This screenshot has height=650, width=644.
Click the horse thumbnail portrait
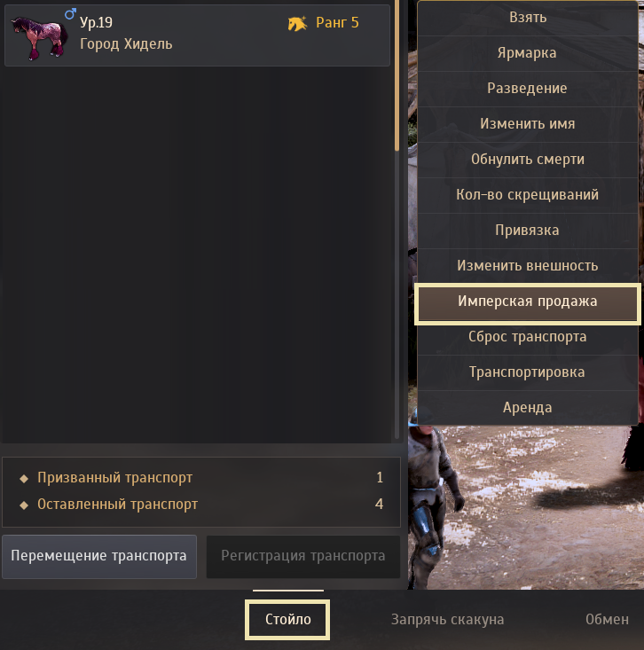pyautogui.click(x=39, y=38)
